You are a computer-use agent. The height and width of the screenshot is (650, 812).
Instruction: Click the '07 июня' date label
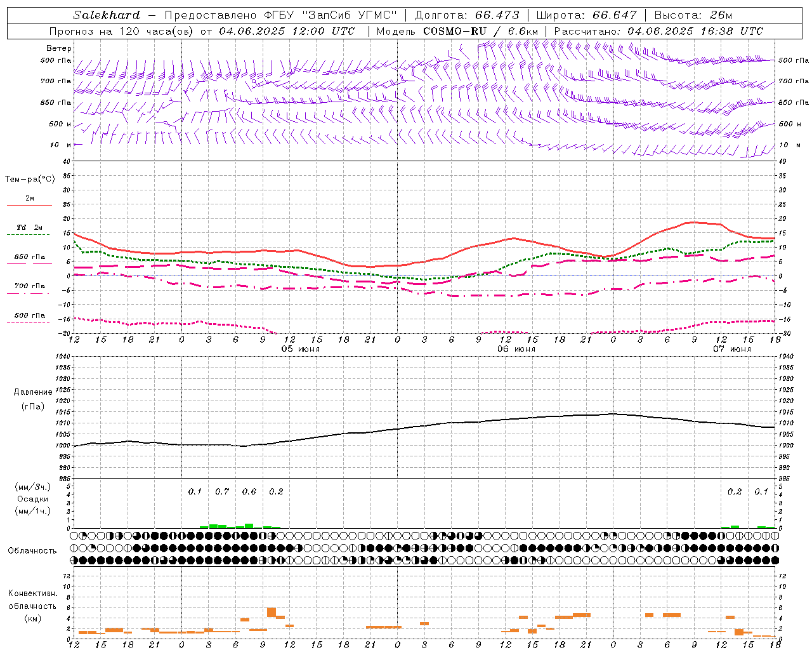click(x=732, y=349)
